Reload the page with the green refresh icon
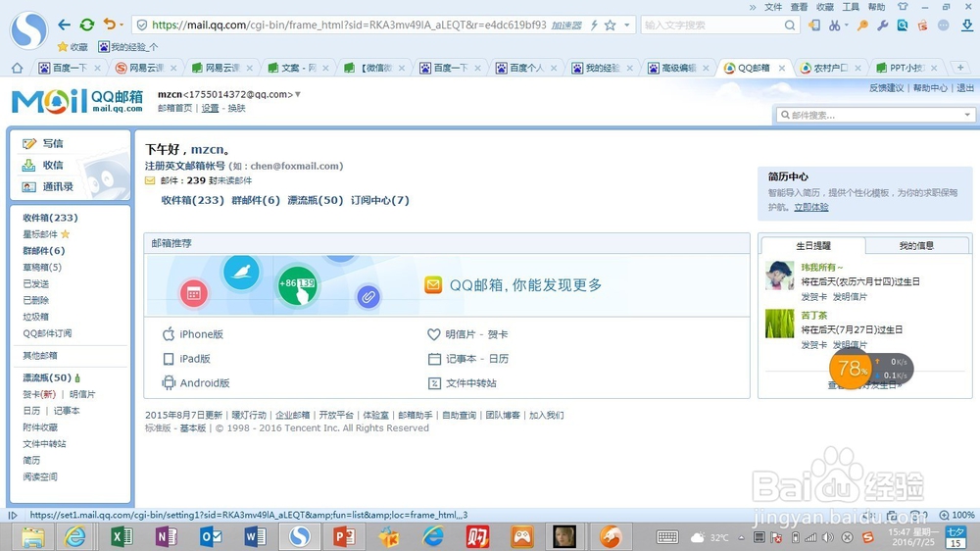 coord(87,25)
